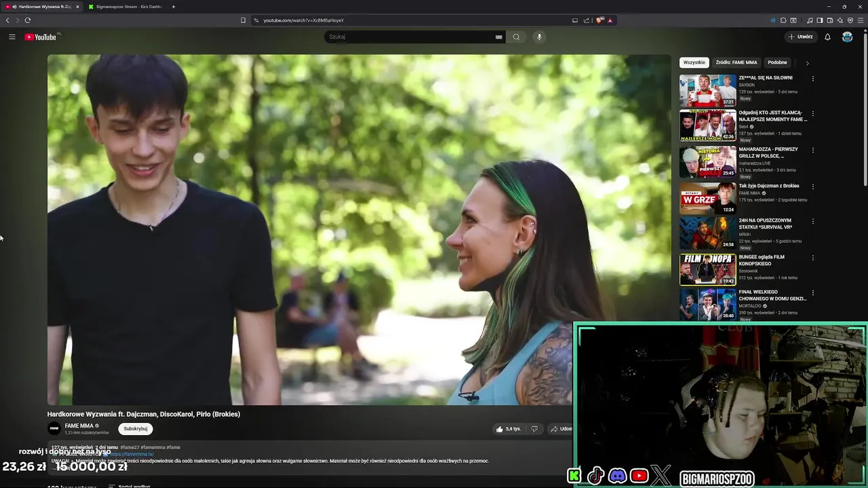
Task: Share this page via address bar icon
Action: click(x=587, y=20)
